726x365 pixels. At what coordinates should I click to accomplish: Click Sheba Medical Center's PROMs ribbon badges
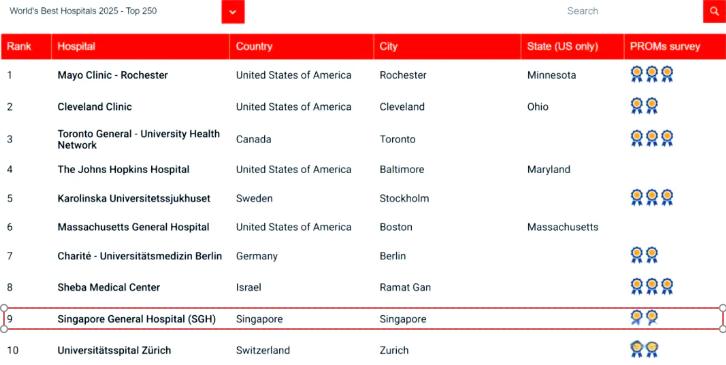(652, 286)
